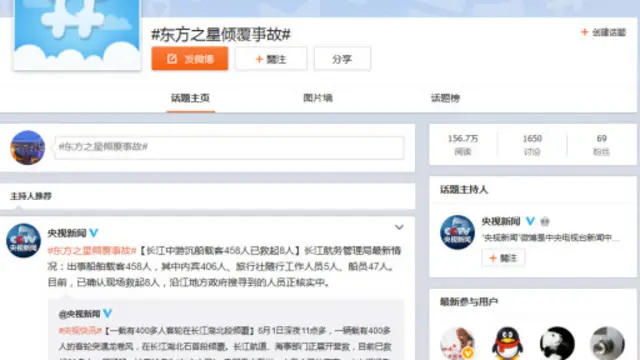Follow host 央视新闻 via sidebar +关注
640x360 pixels.
[503, 258]
